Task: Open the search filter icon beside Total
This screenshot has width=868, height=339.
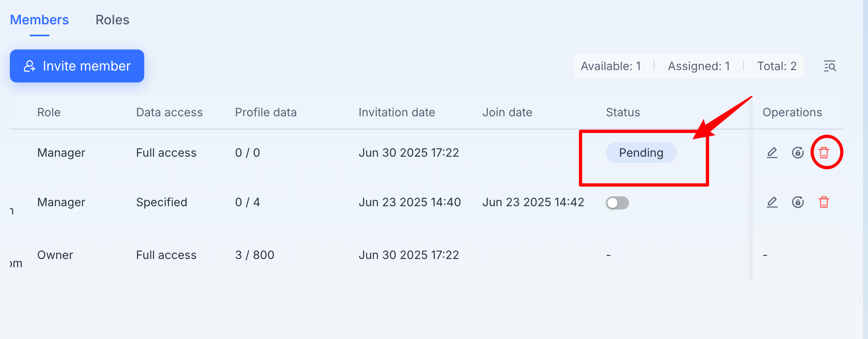Action: (830, 66)
